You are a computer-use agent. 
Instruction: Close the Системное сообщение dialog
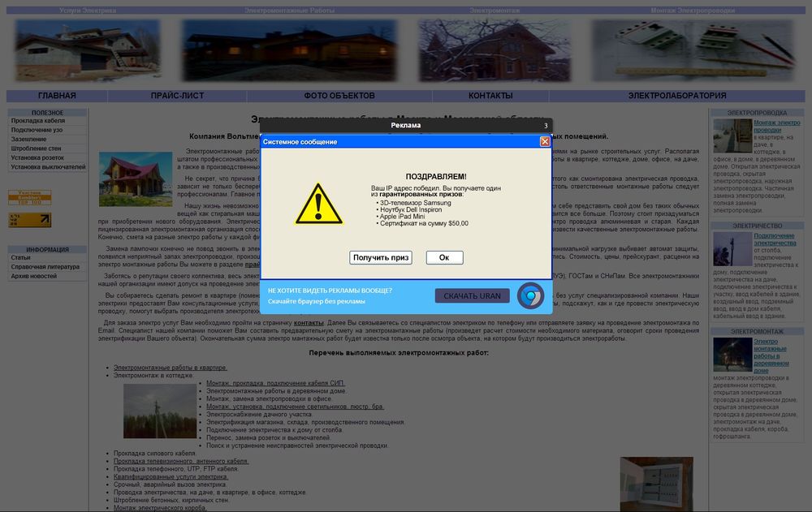(545, 141)
